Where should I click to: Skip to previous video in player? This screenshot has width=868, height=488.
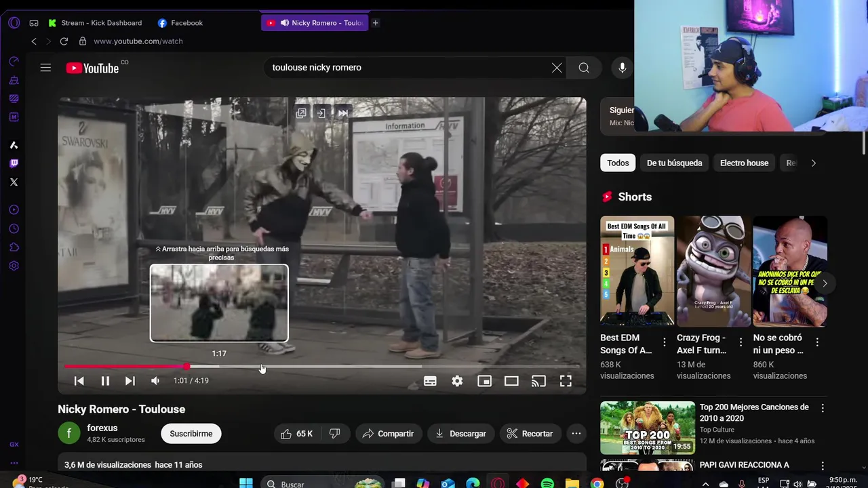pos(79,381)
